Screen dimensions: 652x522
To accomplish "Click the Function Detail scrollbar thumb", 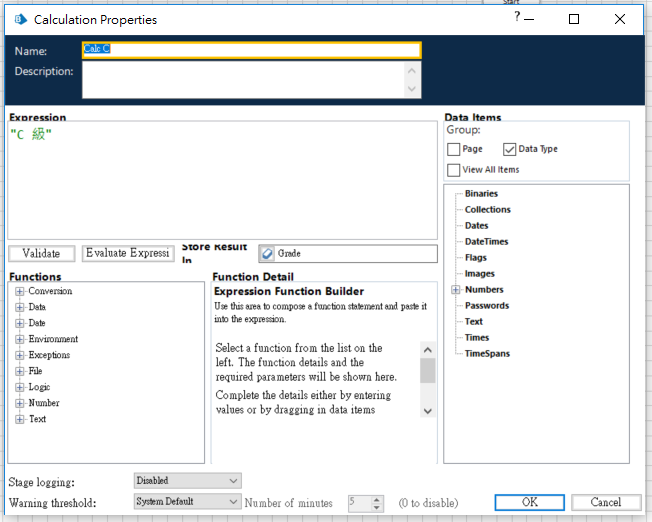I will coord(427,370).
